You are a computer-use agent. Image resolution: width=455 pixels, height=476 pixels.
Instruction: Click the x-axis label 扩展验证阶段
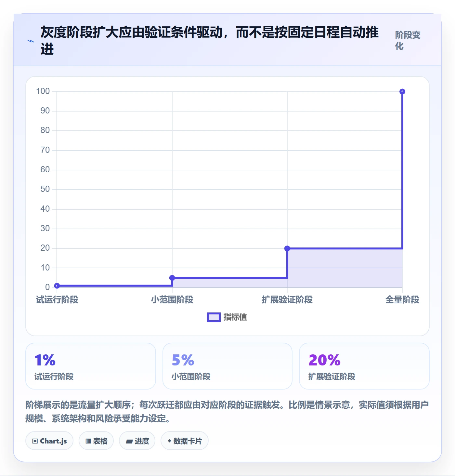click(287, 300)
